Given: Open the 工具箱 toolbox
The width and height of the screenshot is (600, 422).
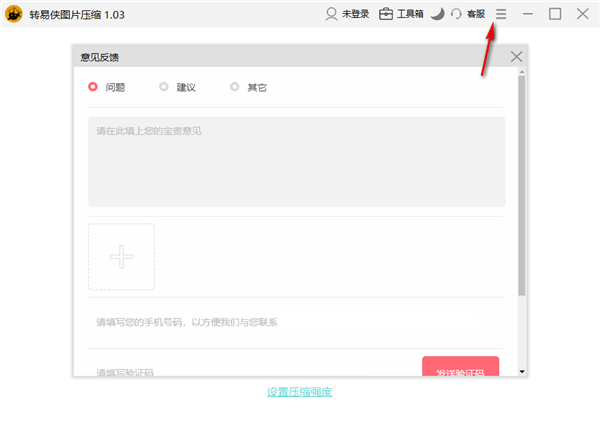Looking at the screenshot, I should tap(401, 14).
